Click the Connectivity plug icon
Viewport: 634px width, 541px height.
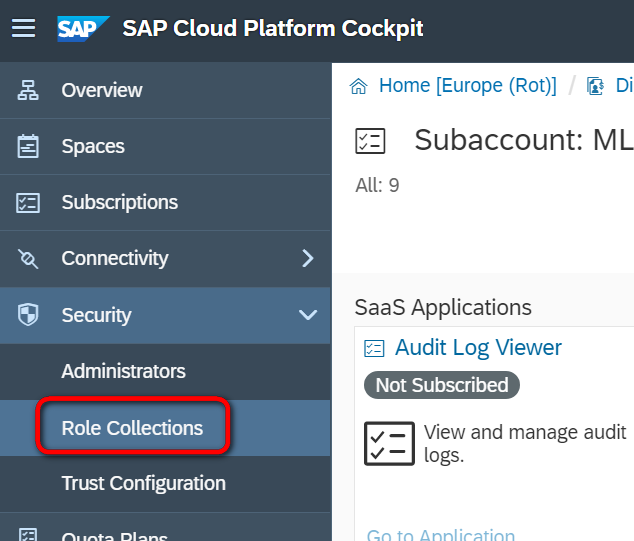coord(28,259)
